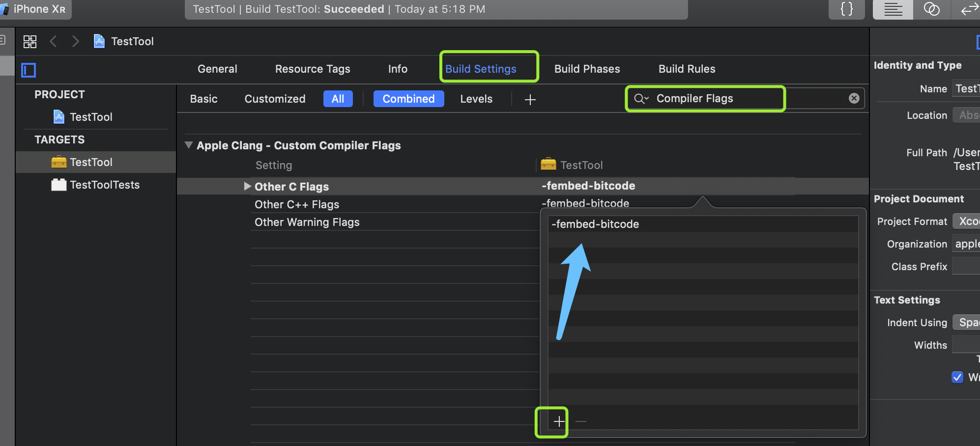Toggle the wrap lines checkbox
This screenshot has width=980, height=446.
[957, 377]
